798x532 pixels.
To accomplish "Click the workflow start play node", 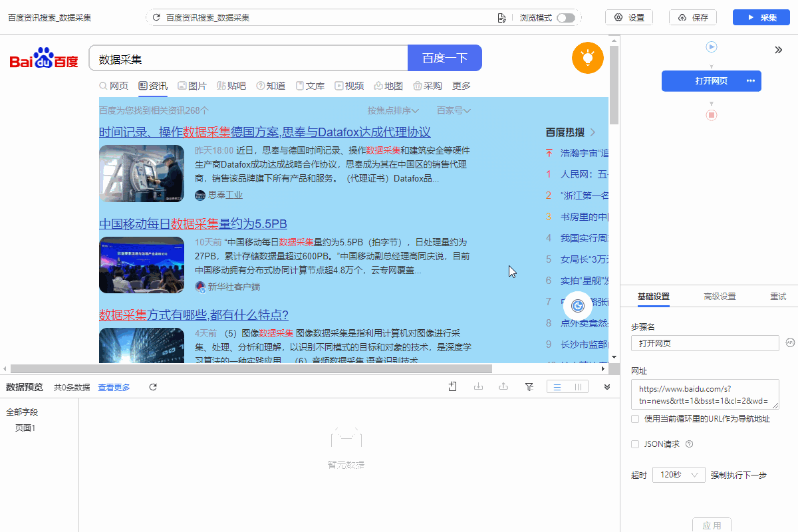I will pyautogui.click(x=712, y=47).
